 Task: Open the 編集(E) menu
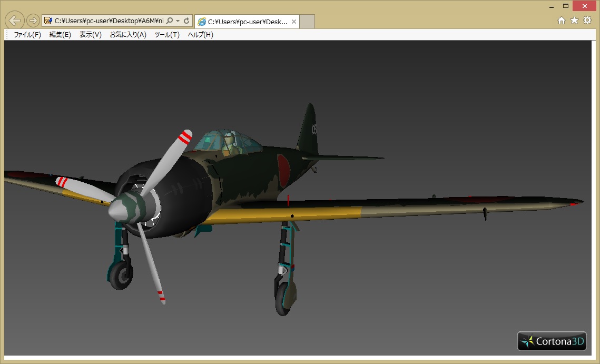[x=60, y=35]
